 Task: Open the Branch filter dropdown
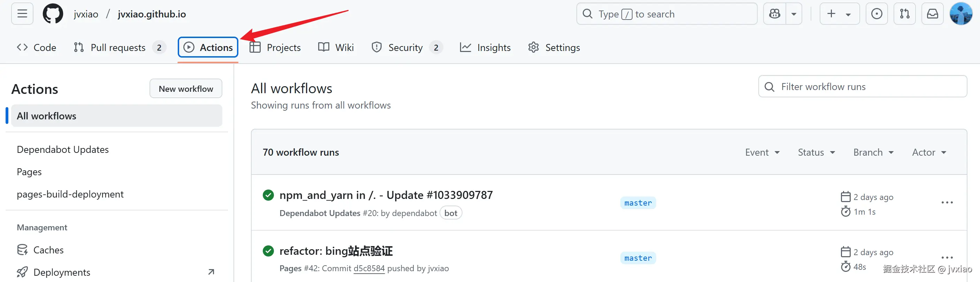pyautogui.click(x=873, y=153)
